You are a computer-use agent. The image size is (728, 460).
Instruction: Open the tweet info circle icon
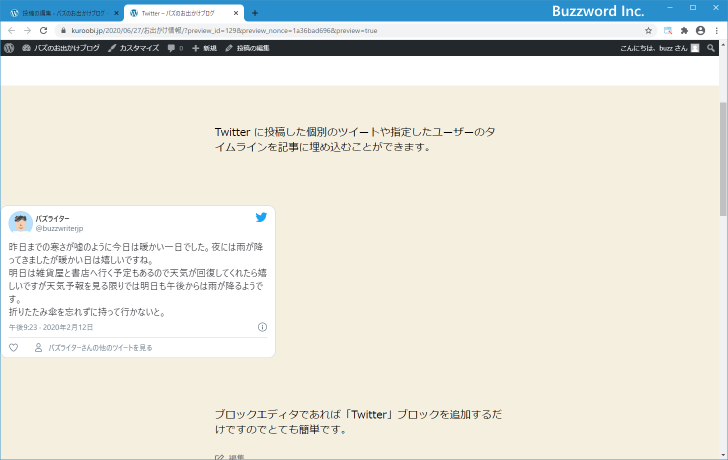(x=262, y=327)
